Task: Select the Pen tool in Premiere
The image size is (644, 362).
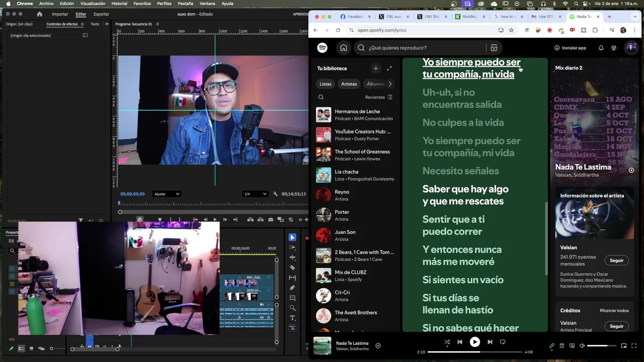Action: click(292, 288)
